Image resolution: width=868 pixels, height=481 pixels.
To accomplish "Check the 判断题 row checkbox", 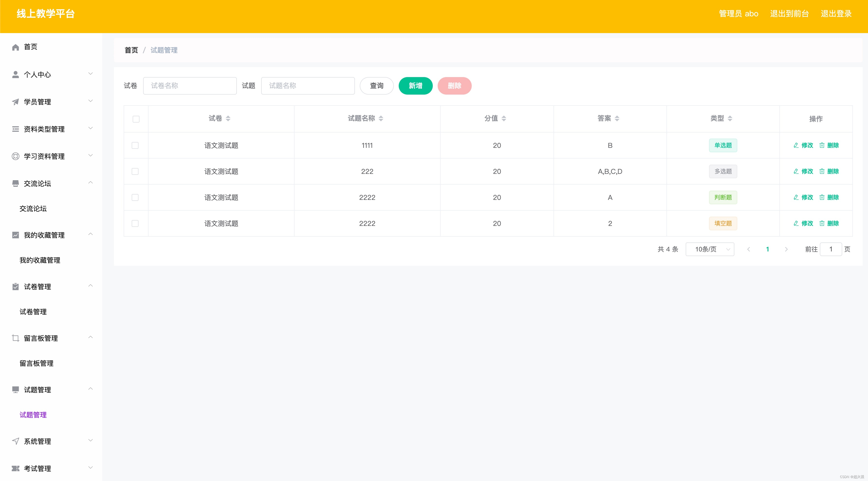I will pyautogui.click(x=135, y=198).
